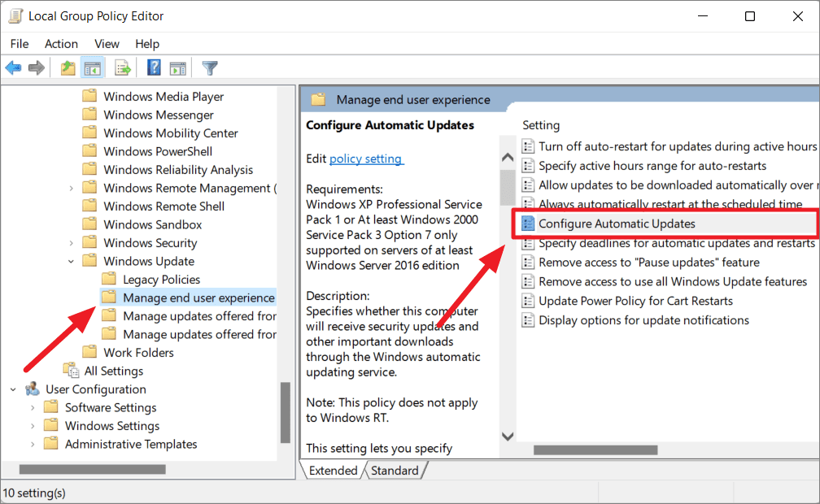
Task: Click the Filter funnel toolbar icon
Action: click(210, 68)
